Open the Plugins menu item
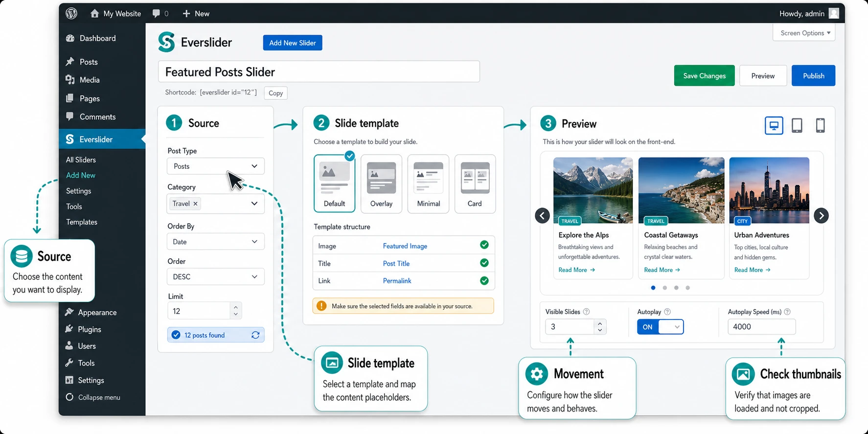The height and width of the screenshot is (434, 868). tap(90, 329)
